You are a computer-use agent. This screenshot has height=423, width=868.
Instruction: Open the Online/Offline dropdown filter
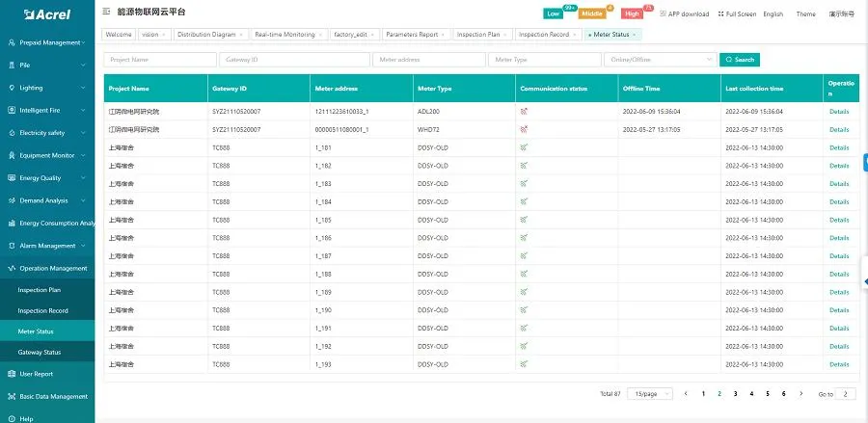pos(660,60)
